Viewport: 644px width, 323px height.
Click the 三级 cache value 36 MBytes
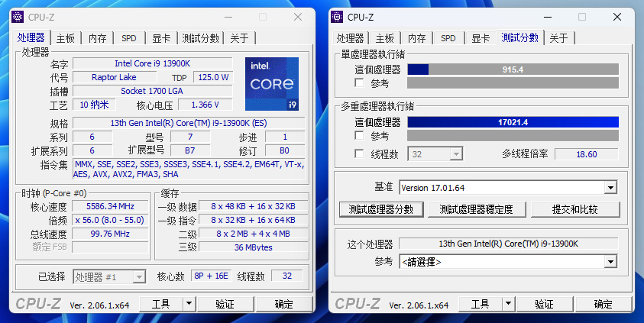[254, 247]
